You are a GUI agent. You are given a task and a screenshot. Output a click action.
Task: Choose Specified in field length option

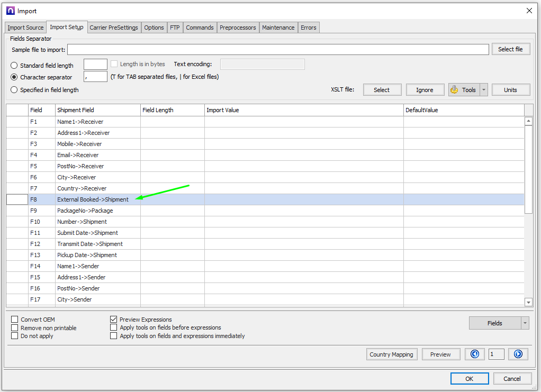[14, 90]
